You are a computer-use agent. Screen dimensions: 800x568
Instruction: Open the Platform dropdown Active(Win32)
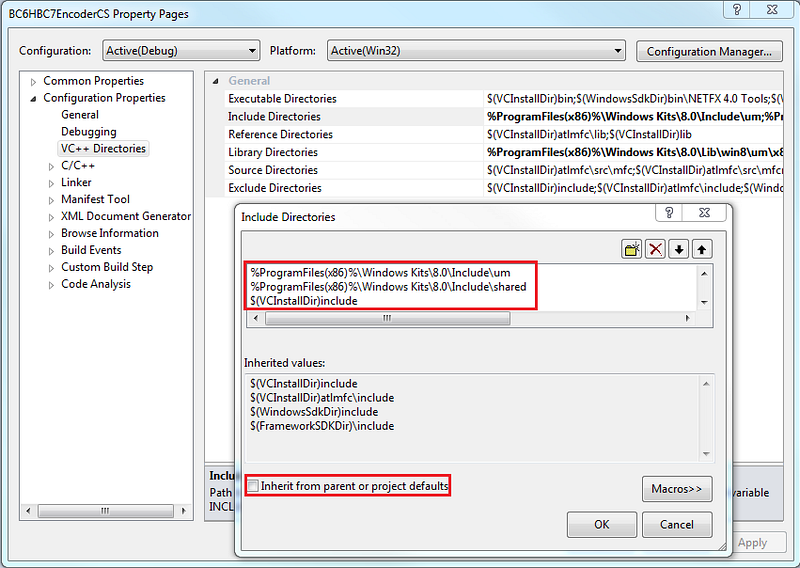tap(476, 51)
